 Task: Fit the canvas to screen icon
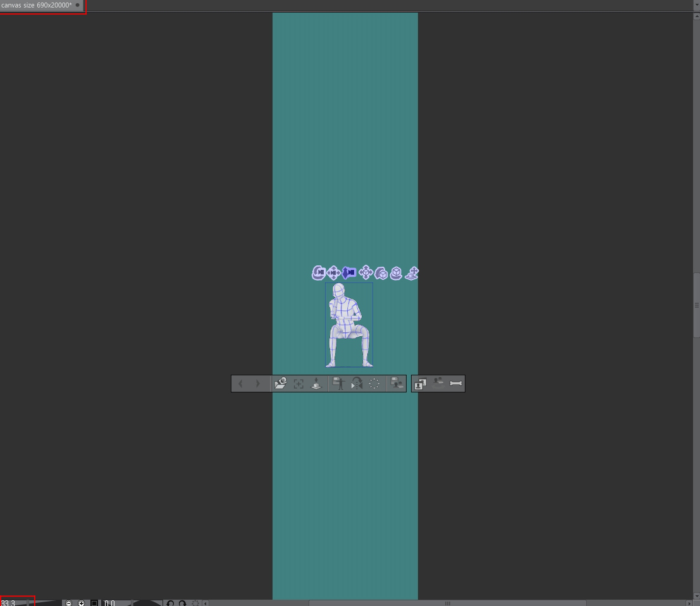[94, 603]
